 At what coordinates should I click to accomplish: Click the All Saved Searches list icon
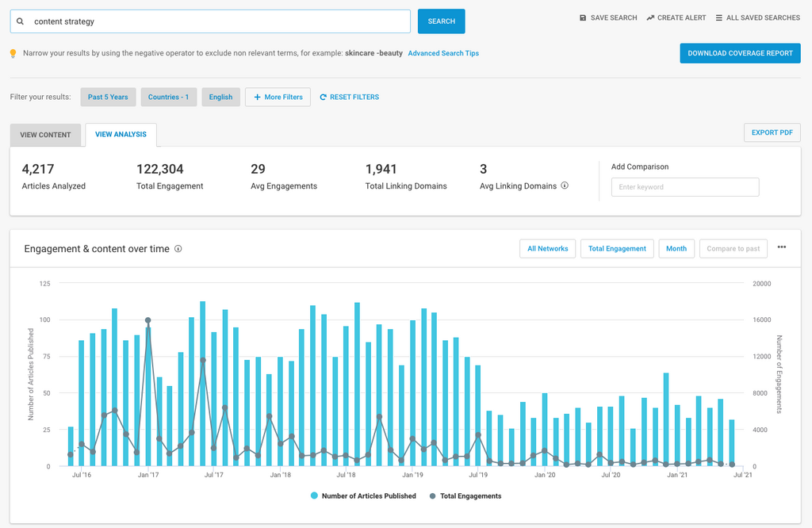point(719,17)
